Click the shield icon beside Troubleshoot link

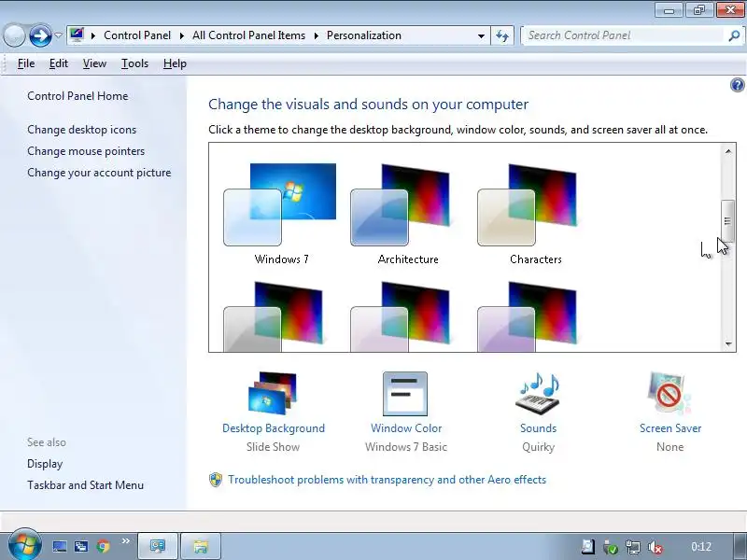pos(216,480)
